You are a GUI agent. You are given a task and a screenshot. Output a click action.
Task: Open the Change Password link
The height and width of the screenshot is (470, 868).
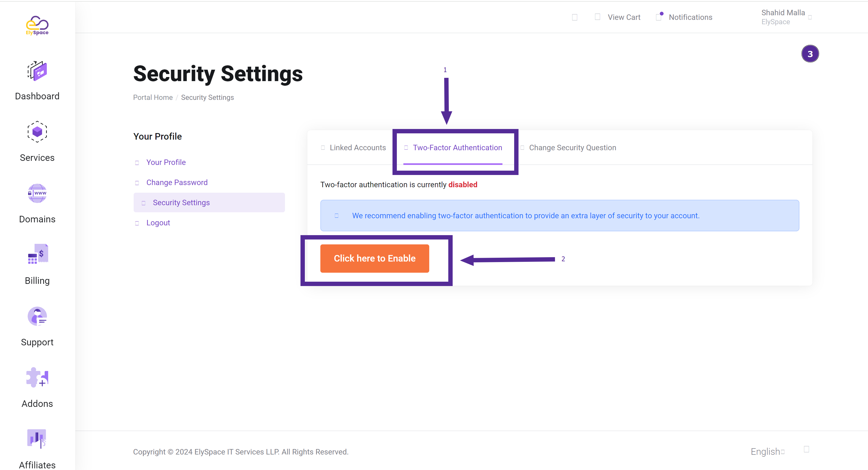pos(177,182)
